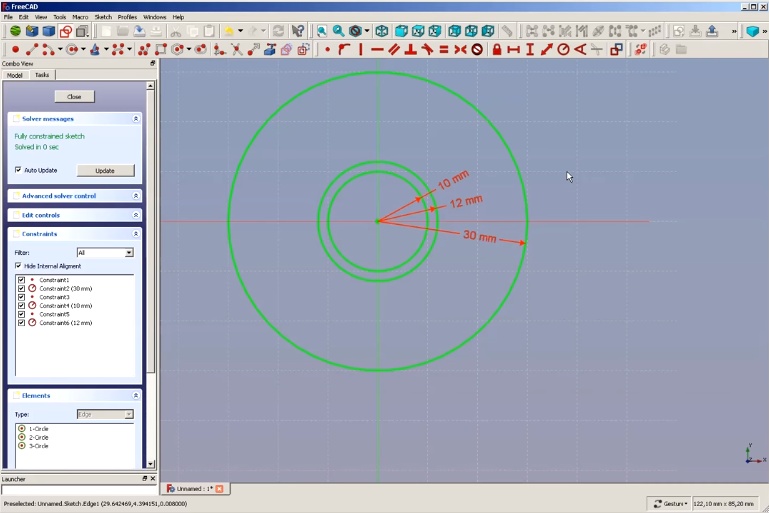Uncheck the Constraint5 checkbox
The height and width of the screenshot is (513, 769).
point(21,314)
